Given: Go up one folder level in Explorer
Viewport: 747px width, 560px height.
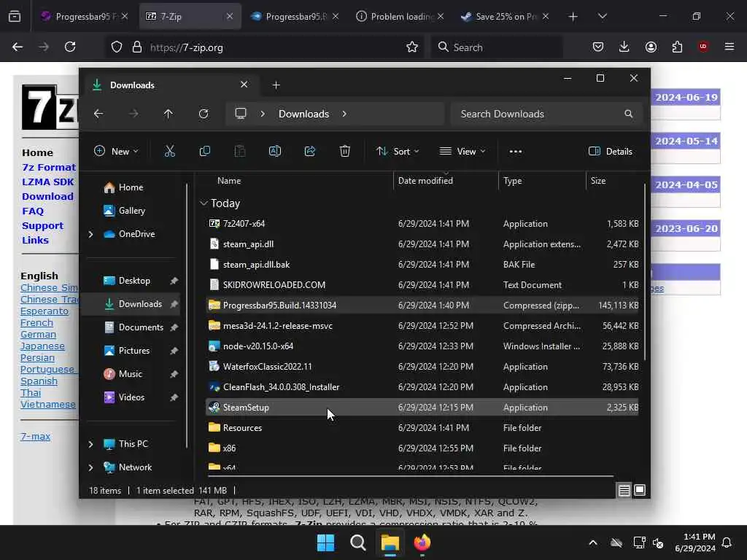Looking at the screenshot, I should tap(169, 114).
